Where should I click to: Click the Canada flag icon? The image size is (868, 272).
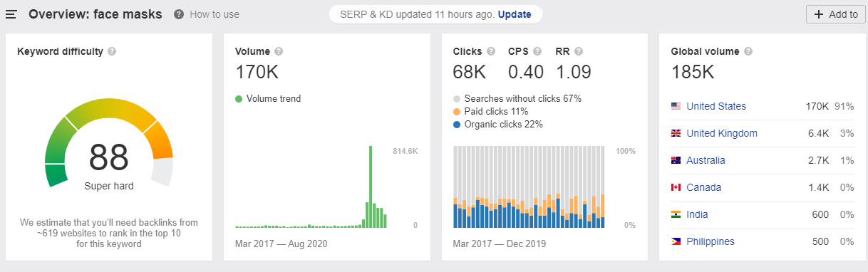pyautogui.click(x=676, y=187)
